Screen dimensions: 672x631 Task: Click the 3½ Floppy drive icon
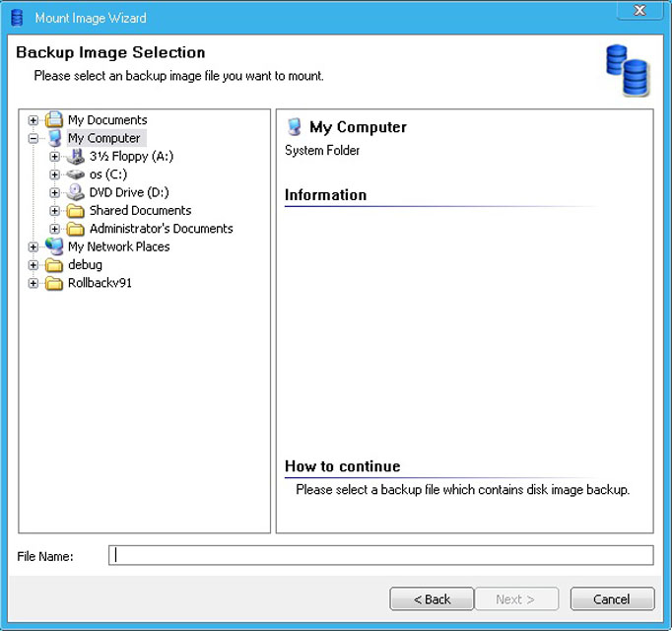(76, 156)
